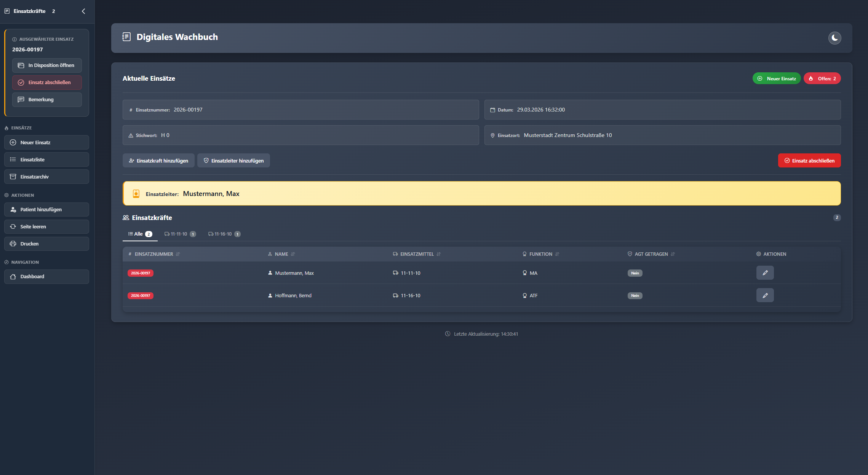Click green Neuer Einsatz button
This screenshot has height=475, width=868.
coord(777,78)
